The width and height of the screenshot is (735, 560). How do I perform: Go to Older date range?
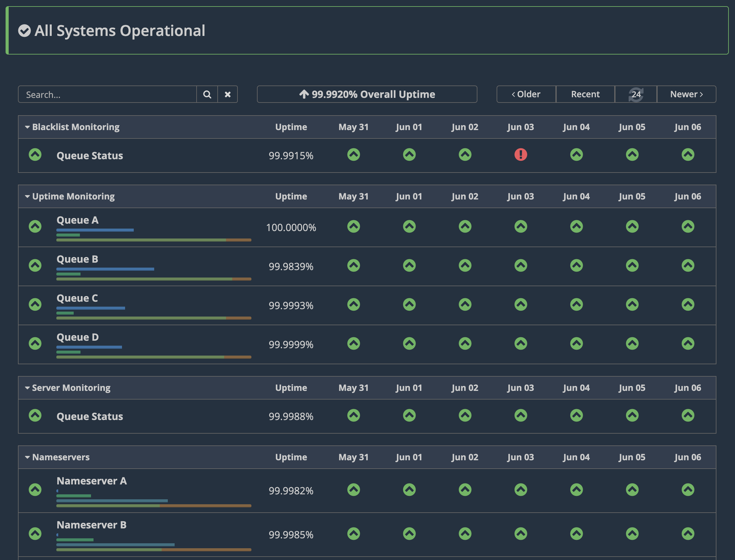(x=526, y=94)
